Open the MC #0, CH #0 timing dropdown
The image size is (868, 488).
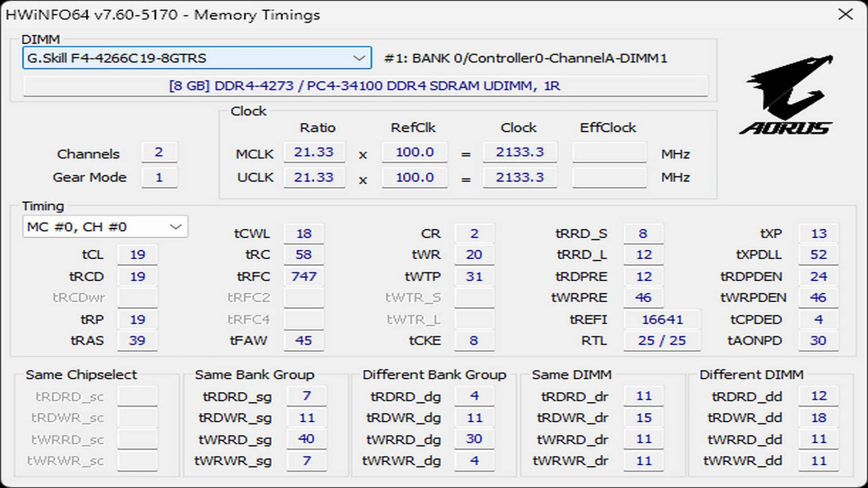(x=105, y=227)
